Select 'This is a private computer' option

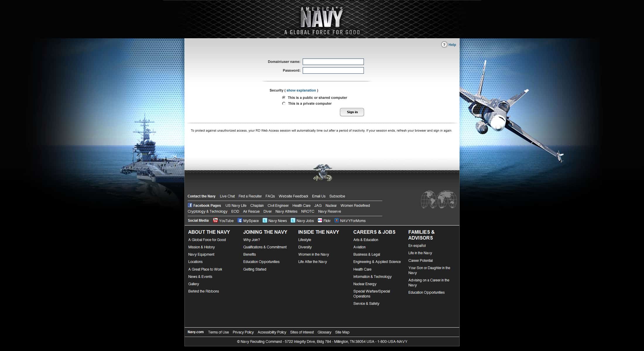click(x=284, y=104)
